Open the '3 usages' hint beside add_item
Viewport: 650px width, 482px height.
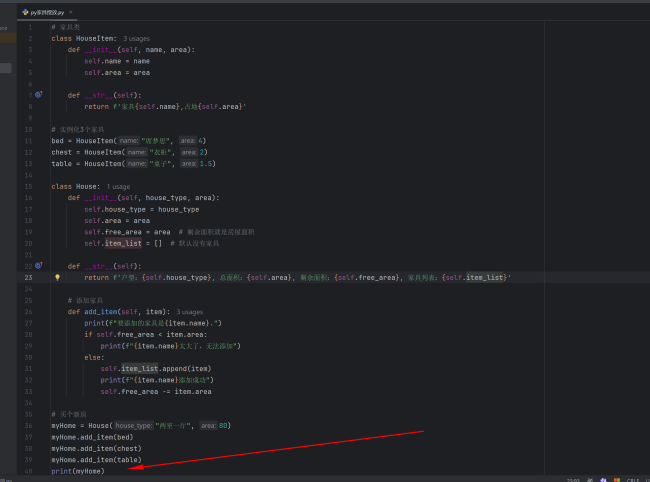coord(189,312)
